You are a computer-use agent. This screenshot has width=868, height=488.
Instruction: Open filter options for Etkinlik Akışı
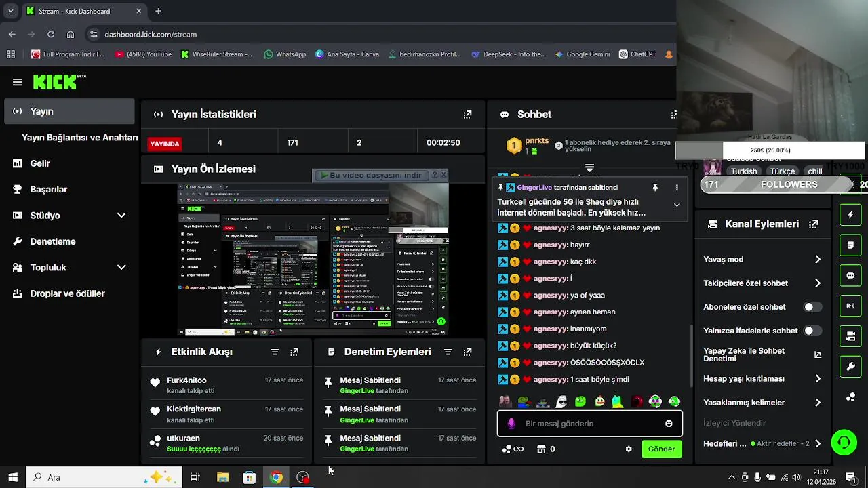coord(275,352)
